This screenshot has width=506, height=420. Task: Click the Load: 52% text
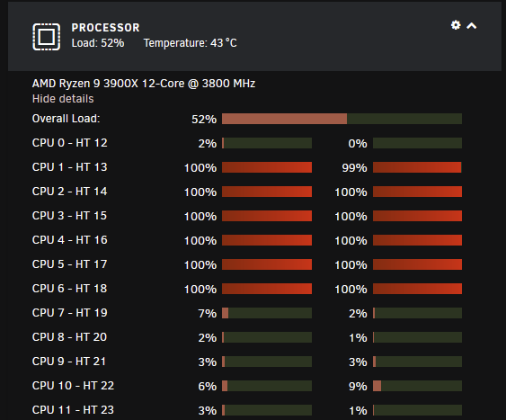point(98,43)
